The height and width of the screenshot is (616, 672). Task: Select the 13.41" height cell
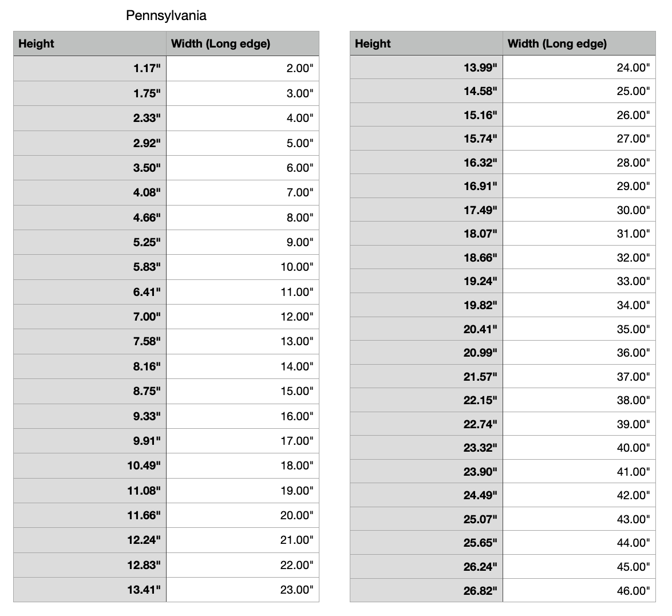pos(144,590)
